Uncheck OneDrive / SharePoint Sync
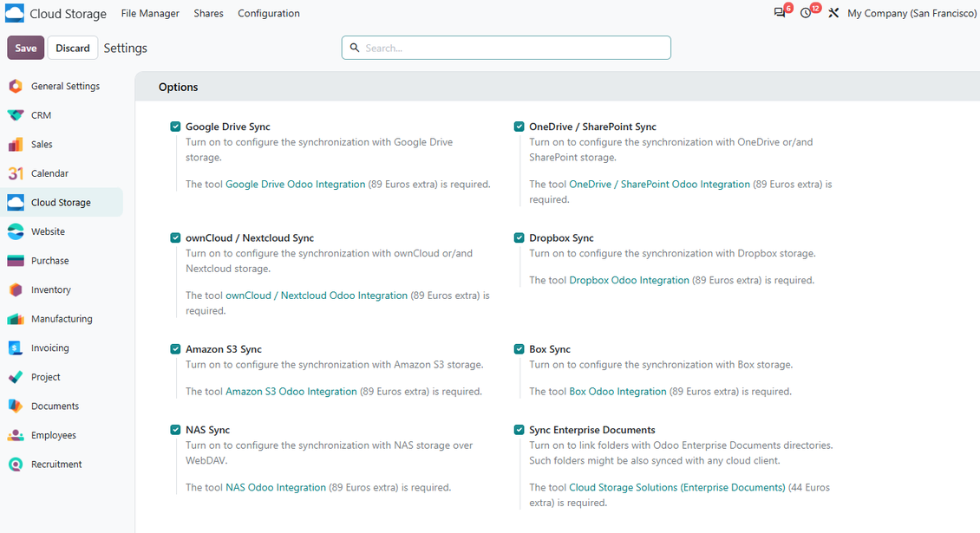Viewport: 980px width, 533px height. coord(519,127)
